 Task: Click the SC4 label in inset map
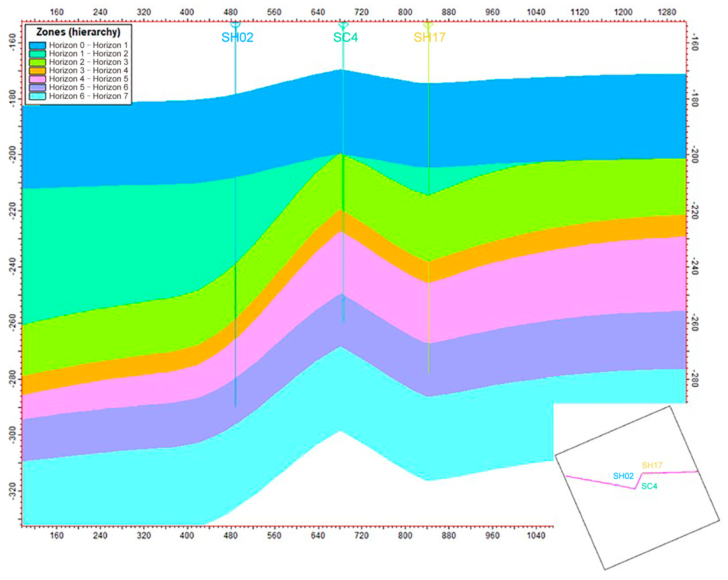[x=649, y=486]
